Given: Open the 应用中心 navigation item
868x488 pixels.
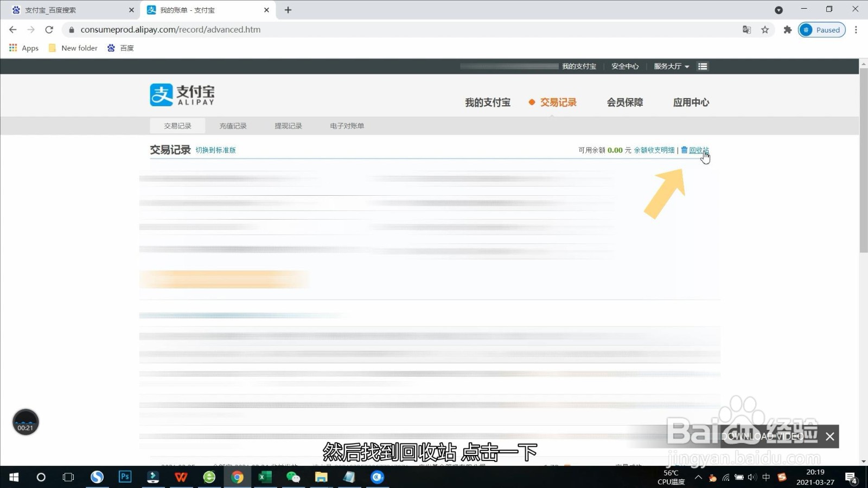Looking at the screenshot, I should point(691,102).
